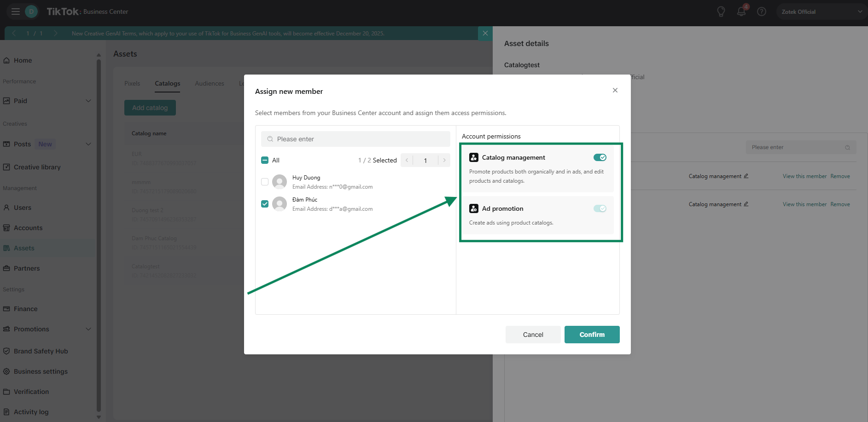Close the Assign new member dialog

[615, 90]
